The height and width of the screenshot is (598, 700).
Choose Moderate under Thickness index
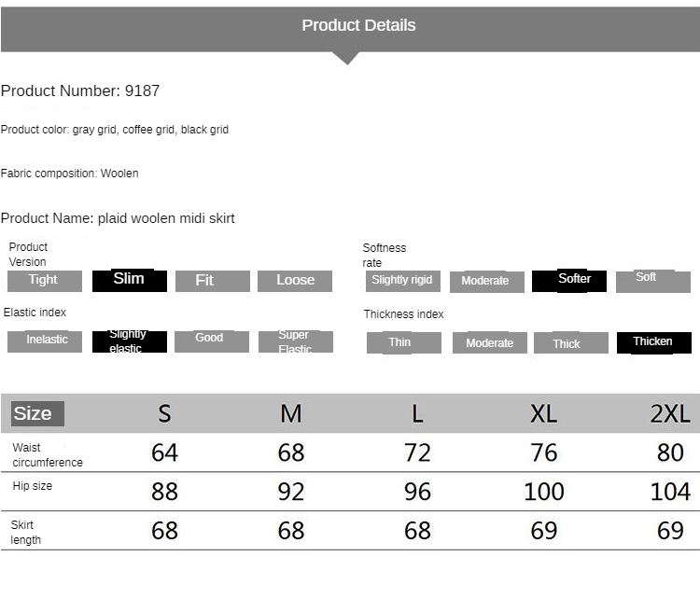490,342
